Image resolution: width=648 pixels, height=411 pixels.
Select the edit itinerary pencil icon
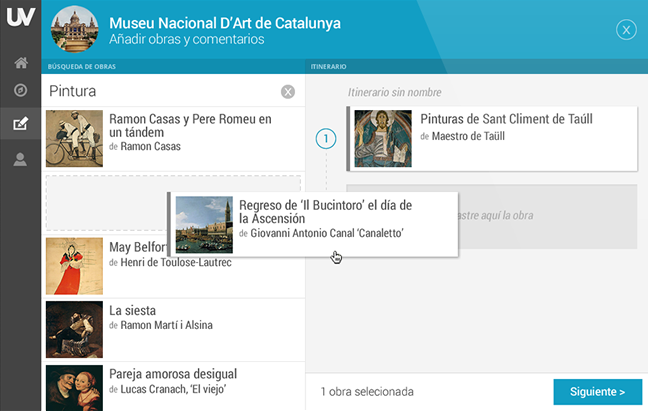click(20, 125)
